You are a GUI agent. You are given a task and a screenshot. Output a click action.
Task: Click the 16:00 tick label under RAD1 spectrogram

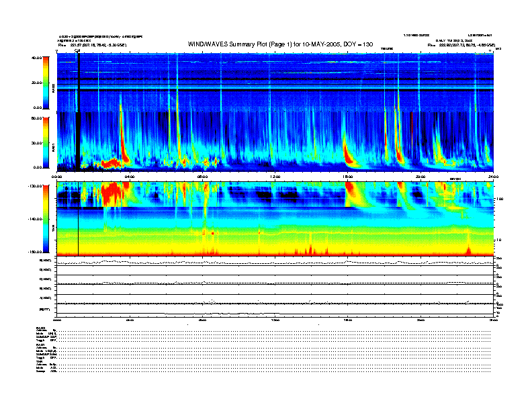point(347,177)
